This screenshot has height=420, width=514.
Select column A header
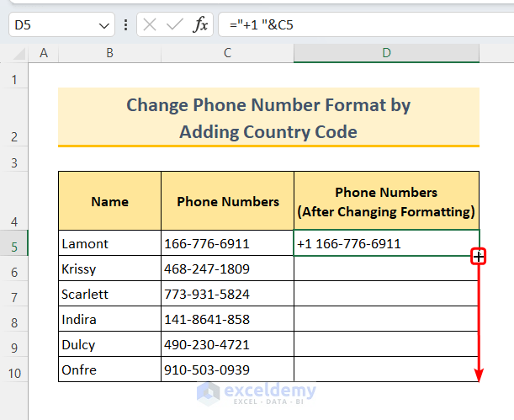point(44,53)
